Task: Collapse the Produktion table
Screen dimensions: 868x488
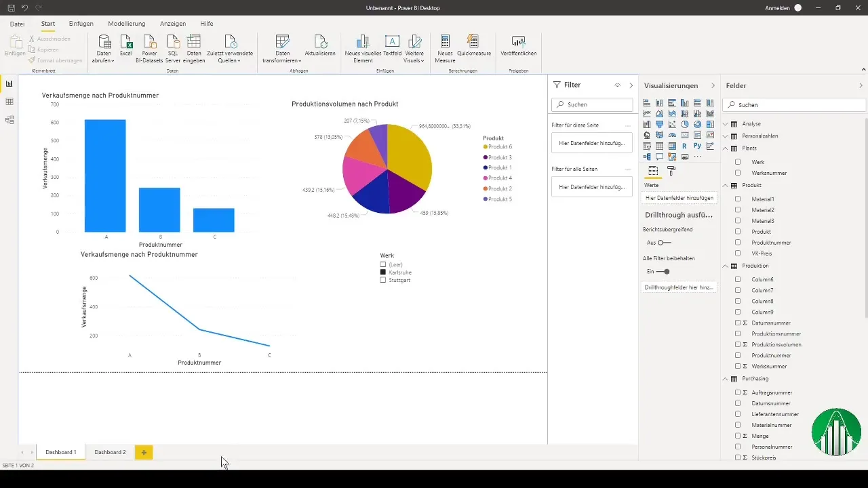Action: tap(725, 266)
